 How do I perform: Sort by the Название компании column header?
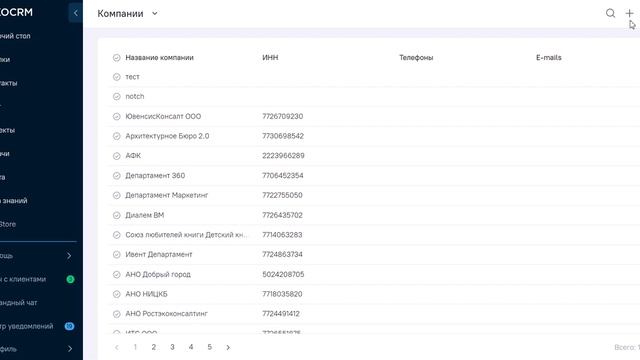click(159, 58)
